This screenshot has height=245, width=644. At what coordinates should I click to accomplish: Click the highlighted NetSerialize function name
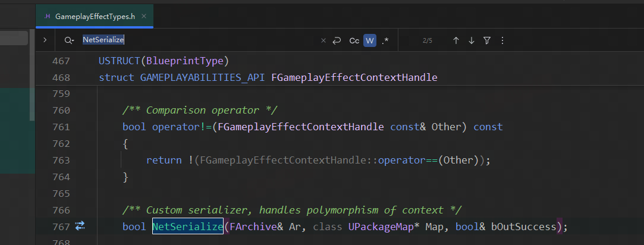[188, 226]
